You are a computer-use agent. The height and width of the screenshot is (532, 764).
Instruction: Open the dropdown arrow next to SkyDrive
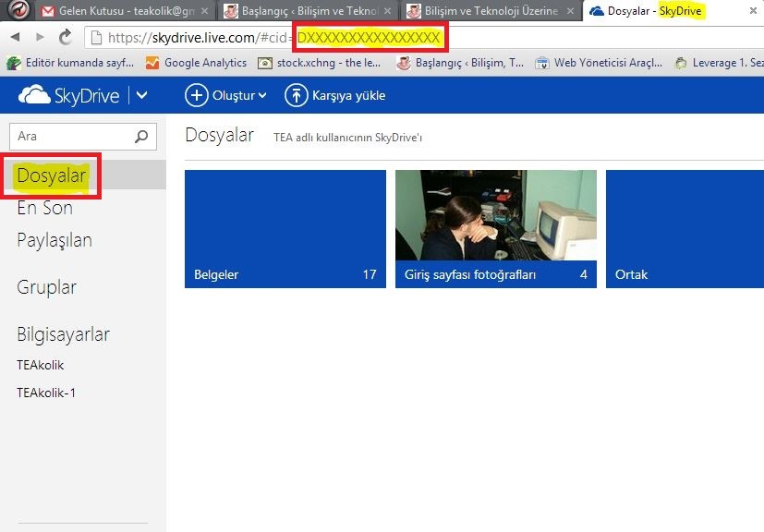[141, 95]
